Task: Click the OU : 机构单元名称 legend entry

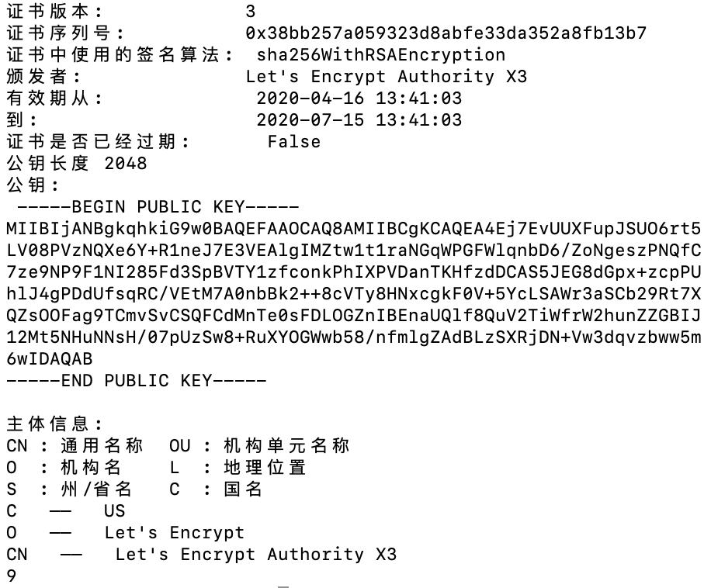Action: 259,445
